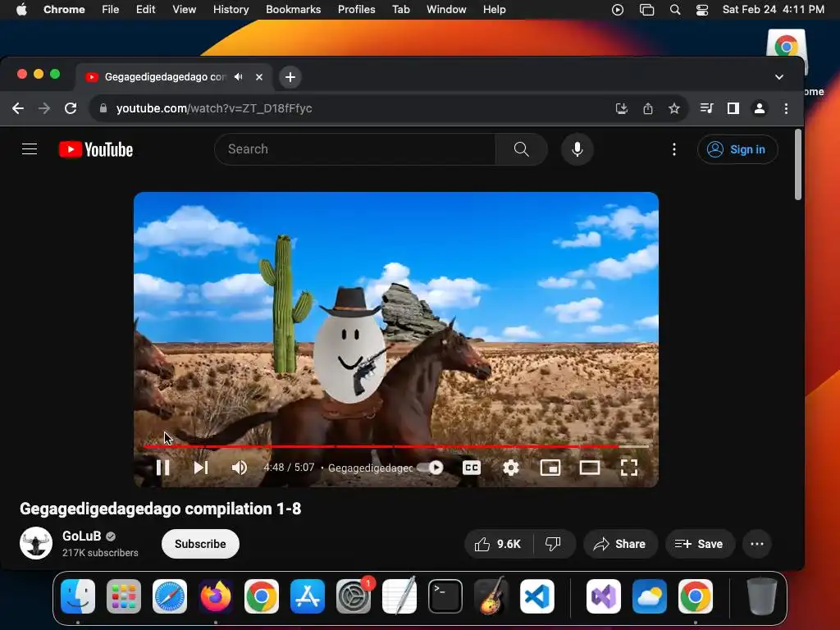Screen dimensions: 840x630
Task: Open System Settings from the Dock
Action: (x=354, y=596)
